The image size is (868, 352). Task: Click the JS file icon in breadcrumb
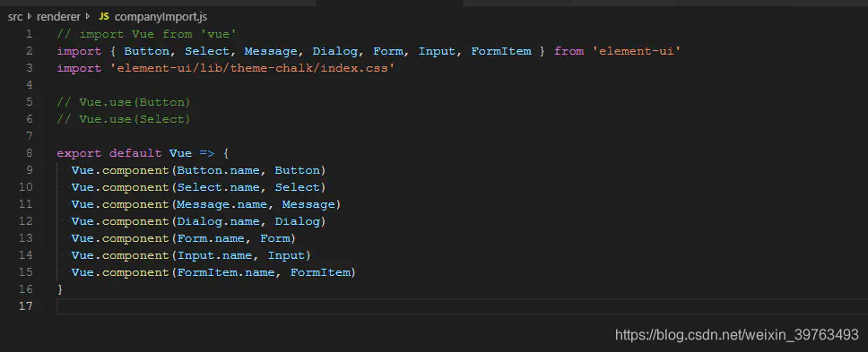tap(103, 17)
